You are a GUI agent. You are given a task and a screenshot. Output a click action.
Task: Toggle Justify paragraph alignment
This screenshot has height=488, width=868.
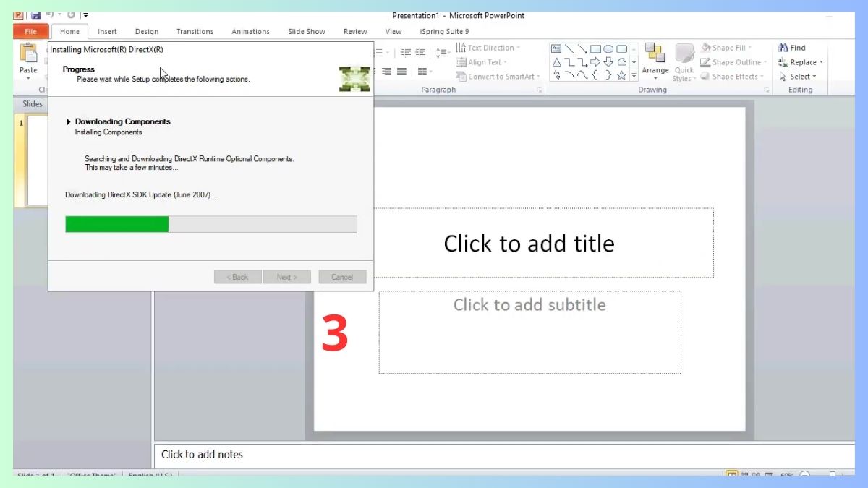click(401, 72)
